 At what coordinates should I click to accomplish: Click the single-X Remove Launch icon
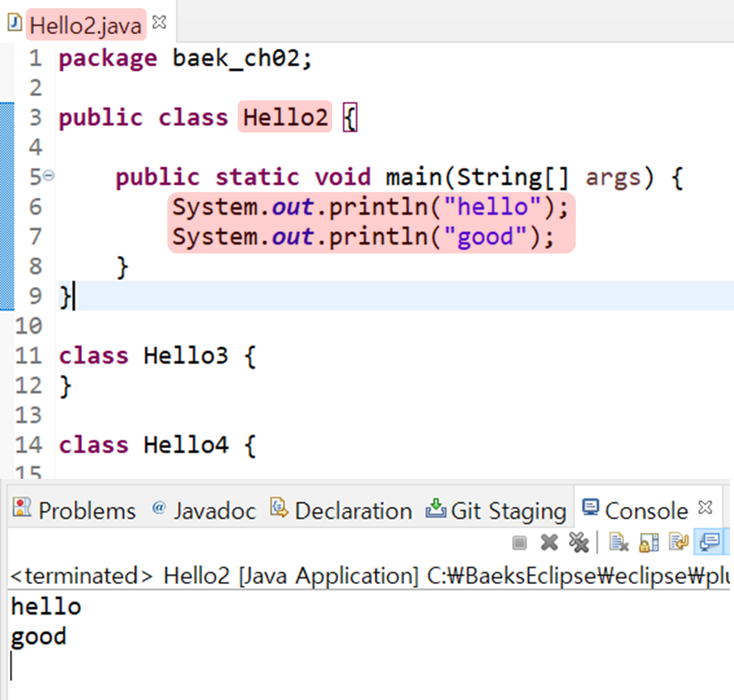tap(549, 543)
